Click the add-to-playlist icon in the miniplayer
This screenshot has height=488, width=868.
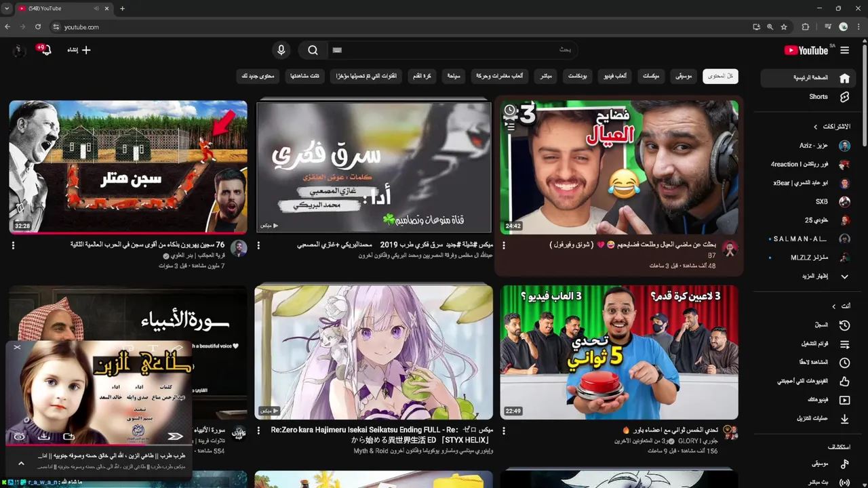pyautogui.click(x=68, y=436)
